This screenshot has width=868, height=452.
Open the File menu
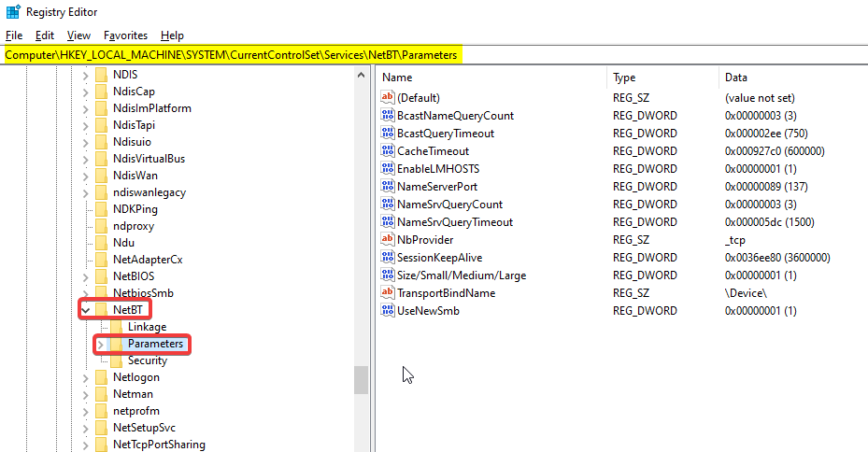(x=14, y=35)
